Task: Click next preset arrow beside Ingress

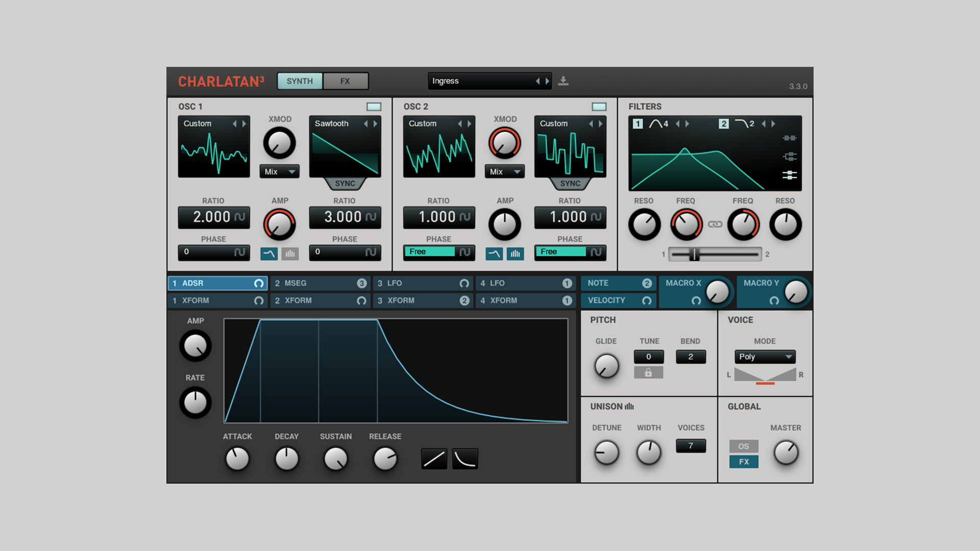Action: pos(547,81)
